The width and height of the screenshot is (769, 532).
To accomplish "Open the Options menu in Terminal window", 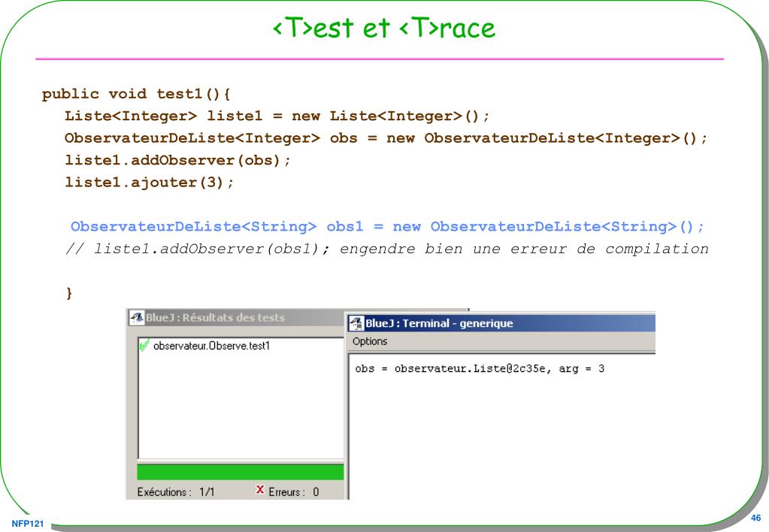I will [370, 341].
